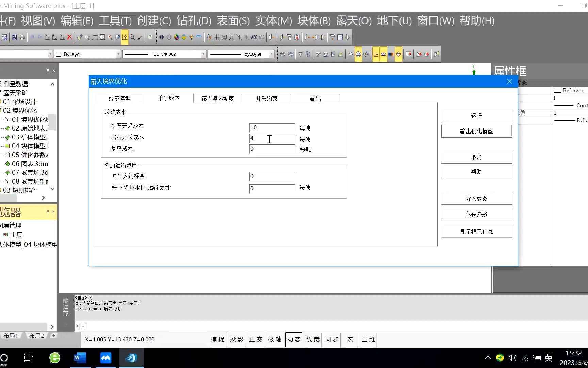The image size is (588, 368).
Task: Click the 复垦成本 input field
Action: coord(272,149)
